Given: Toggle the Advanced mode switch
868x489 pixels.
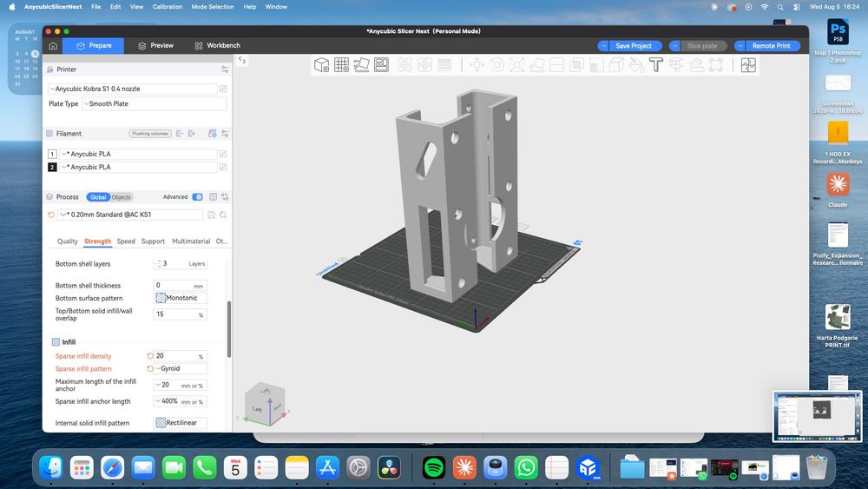Looking at the screenshot, I should pyautogui.click(x=197, y=197).
